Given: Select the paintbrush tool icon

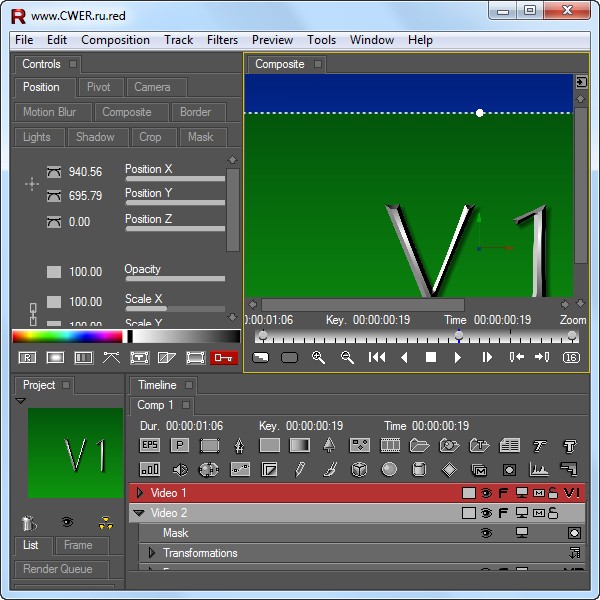Looking at the screenshot, I should click(x=329, y=469).
